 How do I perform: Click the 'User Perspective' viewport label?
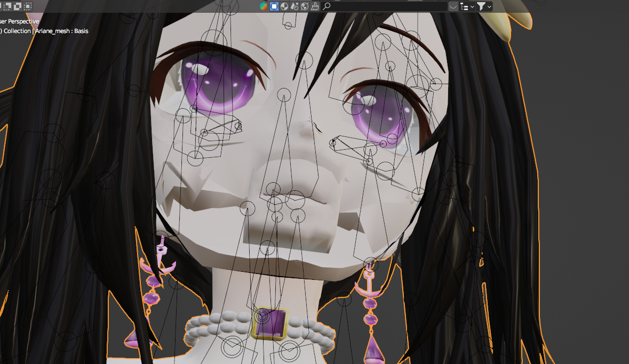[19, 21]
